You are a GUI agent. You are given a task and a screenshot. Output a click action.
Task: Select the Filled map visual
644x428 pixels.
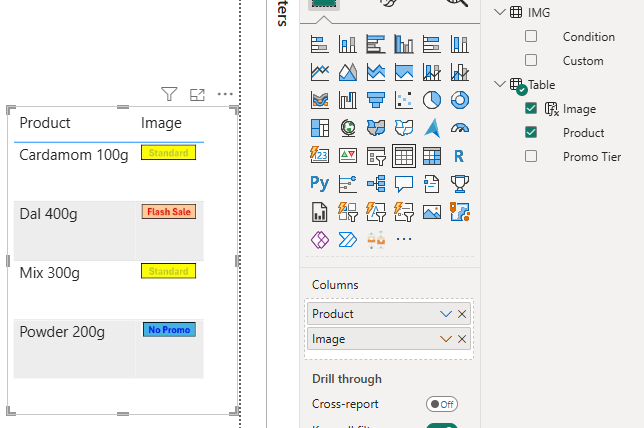[x=376, y=128]
